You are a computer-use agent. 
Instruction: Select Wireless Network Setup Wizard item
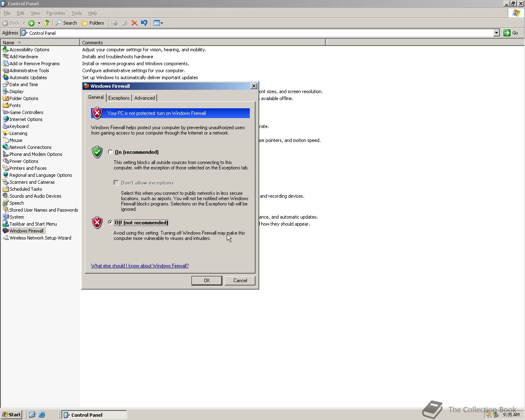coord(37,238)
